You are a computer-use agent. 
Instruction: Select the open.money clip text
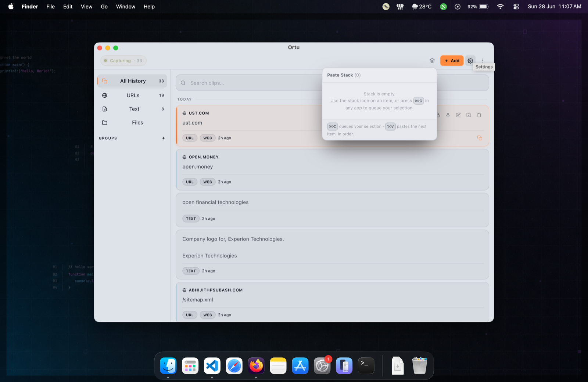[198, 166]
